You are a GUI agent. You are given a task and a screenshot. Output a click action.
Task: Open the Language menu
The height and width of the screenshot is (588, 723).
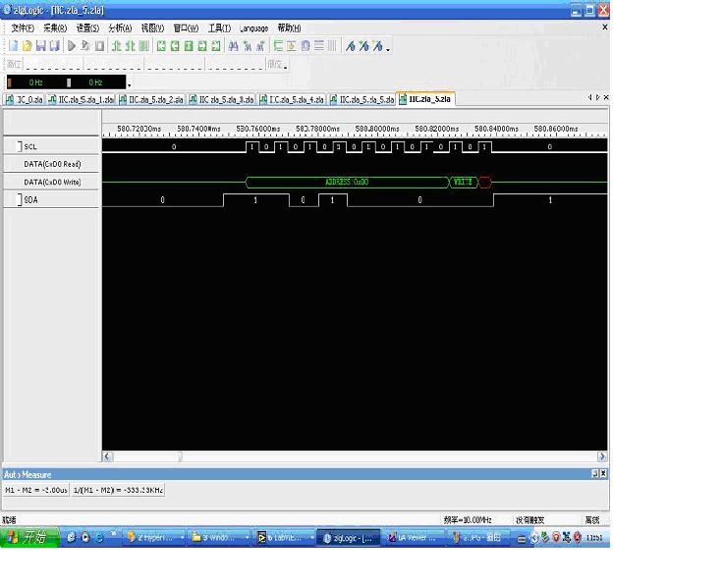[253, 28]
